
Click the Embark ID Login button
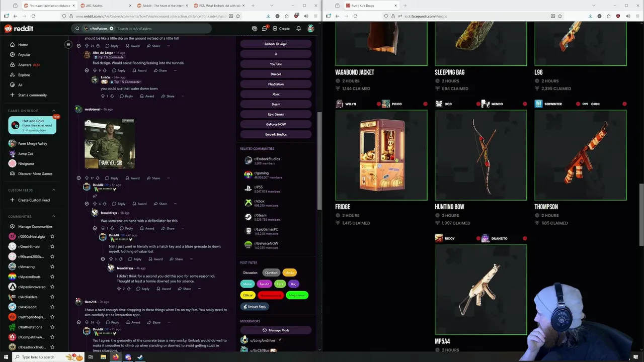coord(276,44)
